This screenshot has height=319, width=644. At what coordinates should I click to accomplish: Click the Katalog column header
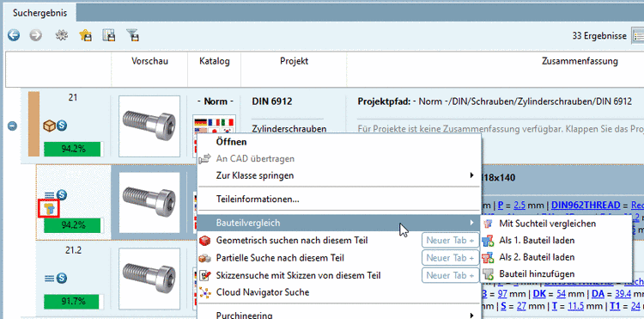pos(215,61)
